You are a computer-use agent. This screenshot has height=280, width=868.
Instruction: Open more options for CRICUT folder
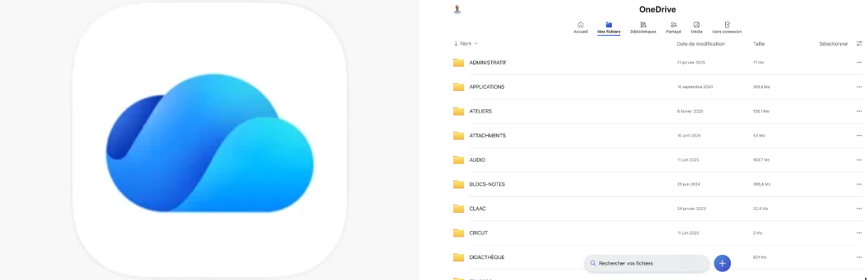tap(859, 232)
